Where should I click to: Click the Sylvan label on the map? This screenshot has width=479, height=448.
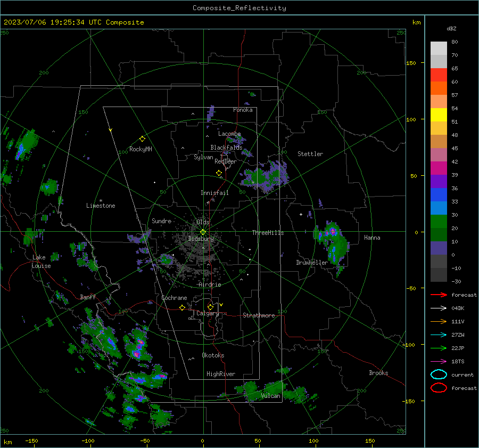click(x=203, y=157)
